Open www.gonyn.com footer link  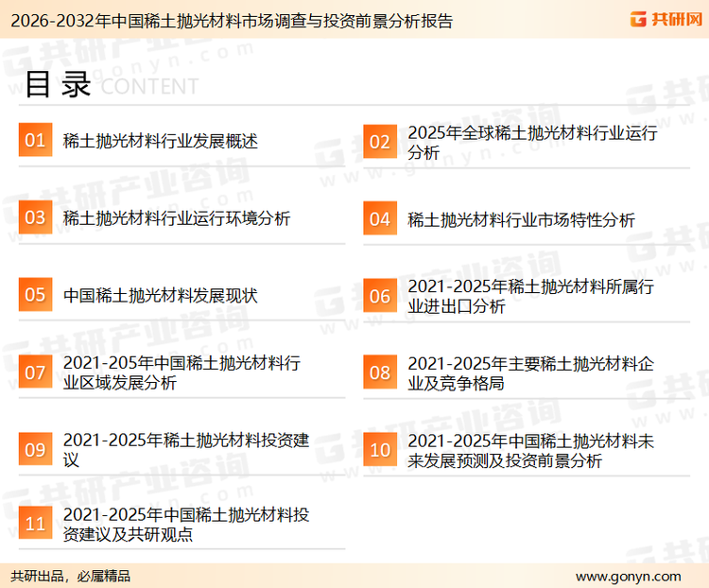628,577
